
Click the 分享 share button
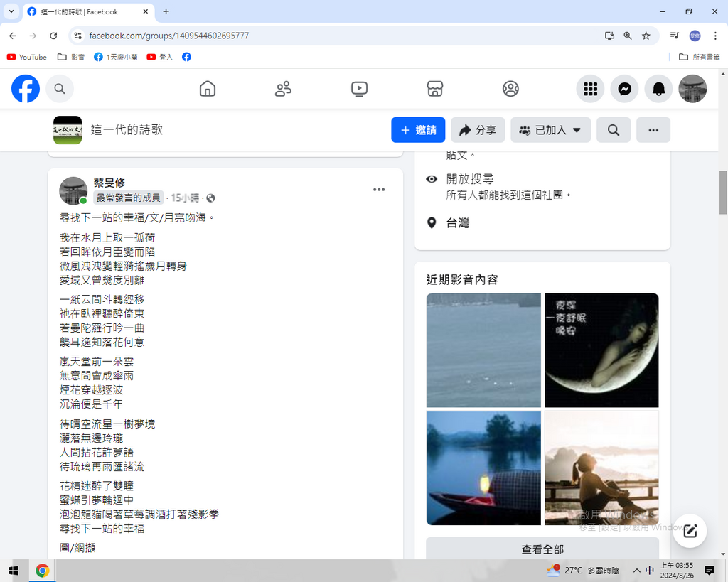tap(478, 130)
